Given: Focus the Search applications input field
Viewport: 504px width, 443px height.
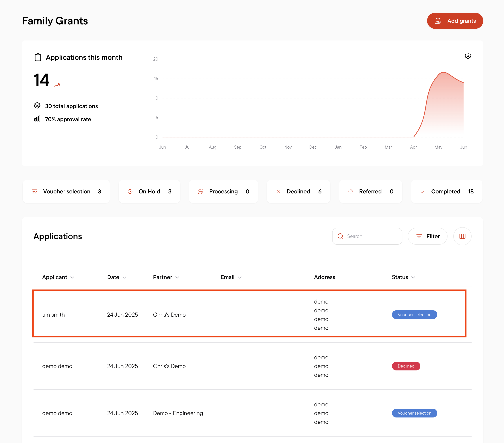Looking at the screenshot, I should point(367,236).
